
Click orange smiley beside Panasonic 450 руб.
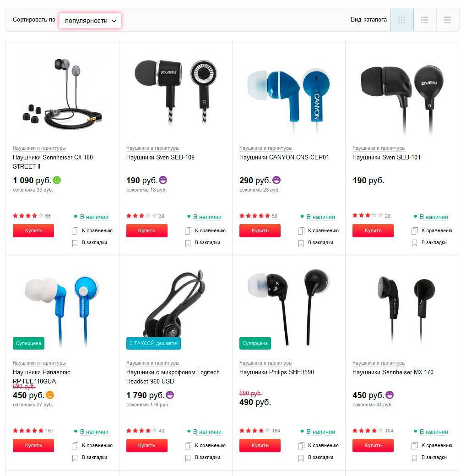(x=50, y=395)
